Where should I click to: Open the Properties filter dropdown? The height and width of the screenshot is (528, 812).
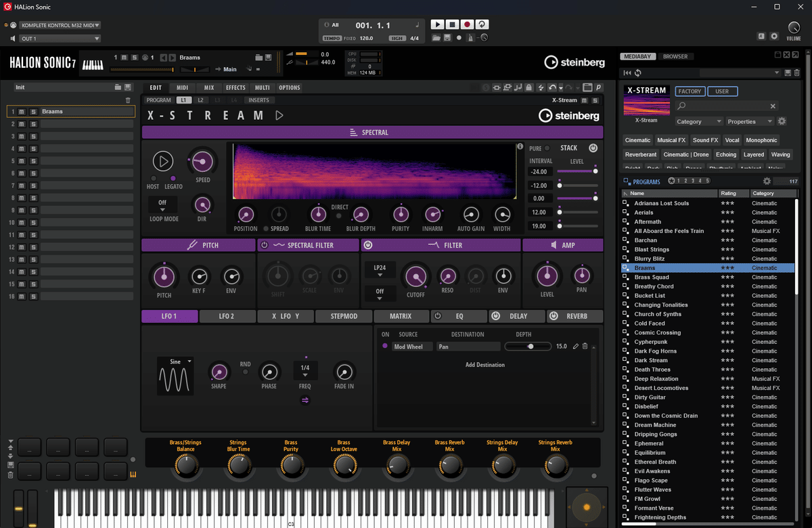750,122
